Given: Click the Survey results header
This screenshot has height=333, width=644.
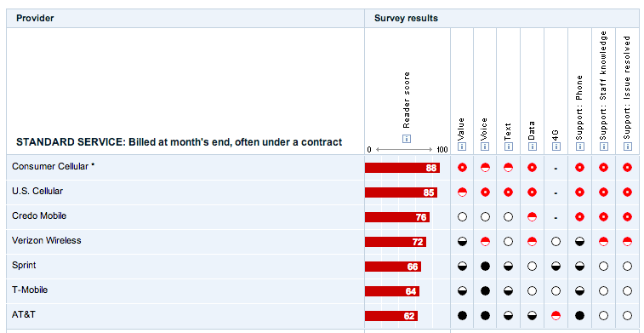Looking at the screenshot, I should pyautogui.click(x=406, y=18).
